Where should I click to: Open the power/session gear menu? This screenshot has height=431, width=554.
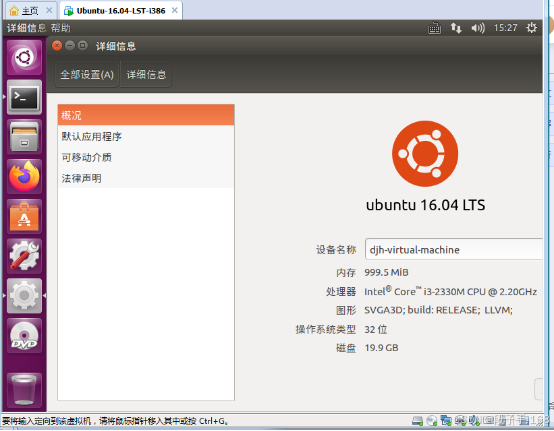click(x=531, y=28)
